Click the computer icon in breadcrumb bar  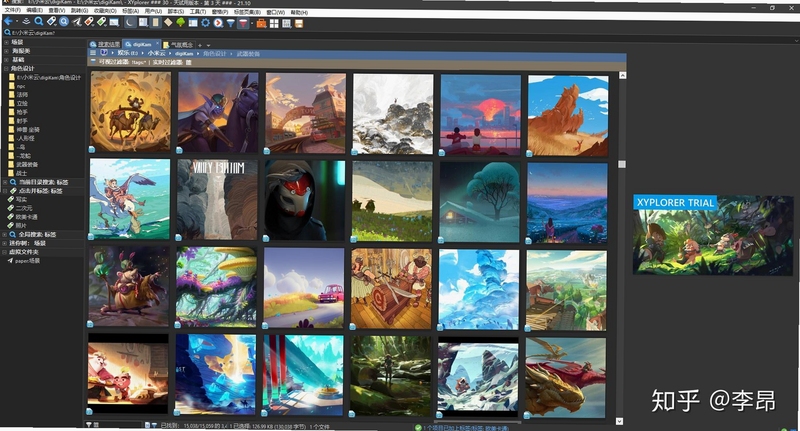tap(104, 53)
